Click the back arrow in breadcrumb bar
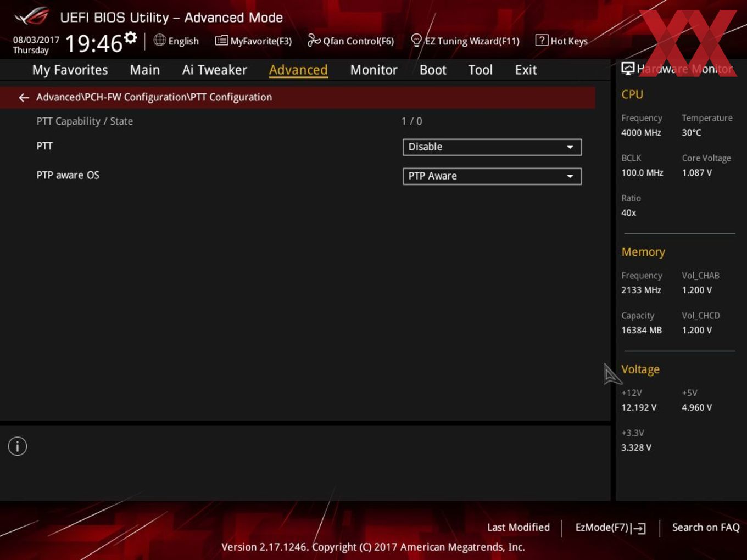Viewport: 747px width, 560px height. click(24, 98)
